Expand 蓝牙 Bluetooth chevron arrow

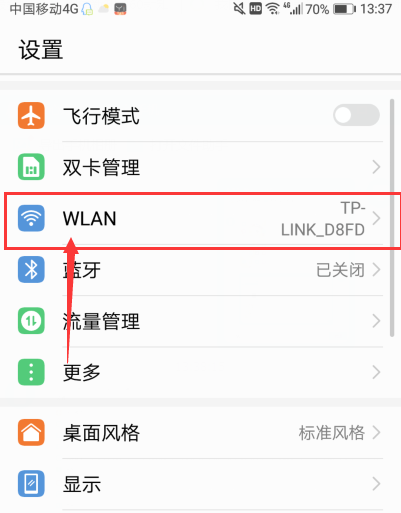click(x=376, y=270)
